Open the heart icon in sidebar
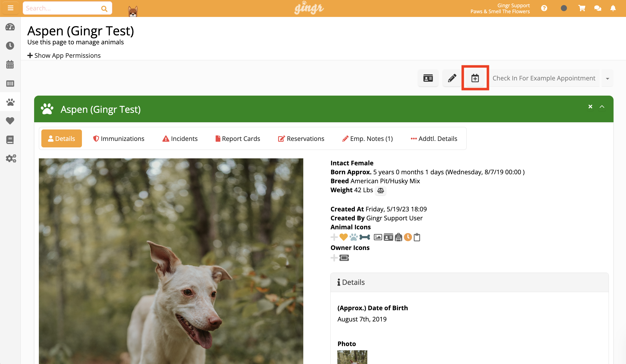 10,121
